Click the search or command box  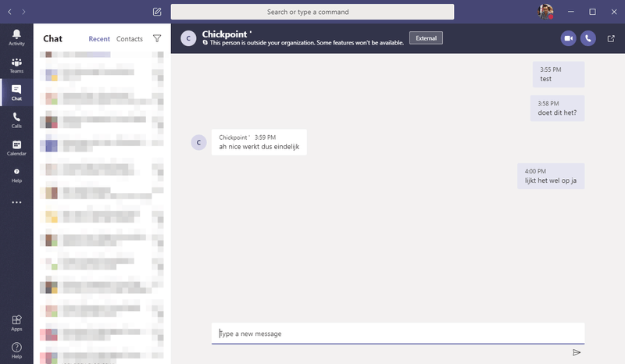(x=312, y=12)
